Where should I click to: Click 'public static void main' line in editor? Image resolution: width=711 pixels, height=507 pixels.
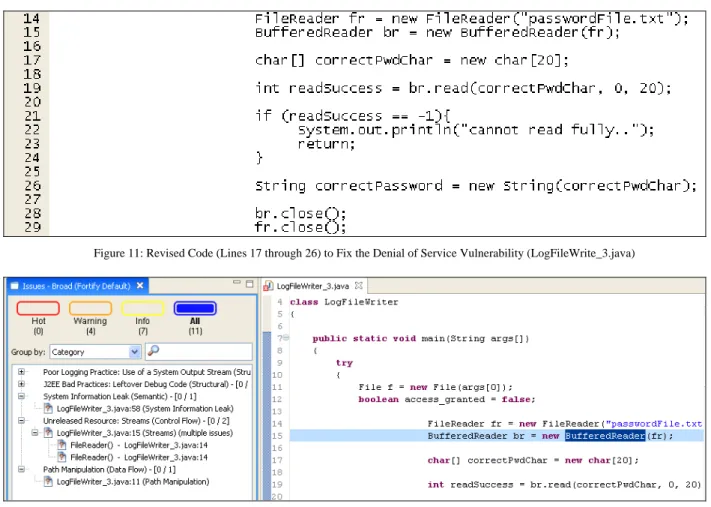[420, 339]
